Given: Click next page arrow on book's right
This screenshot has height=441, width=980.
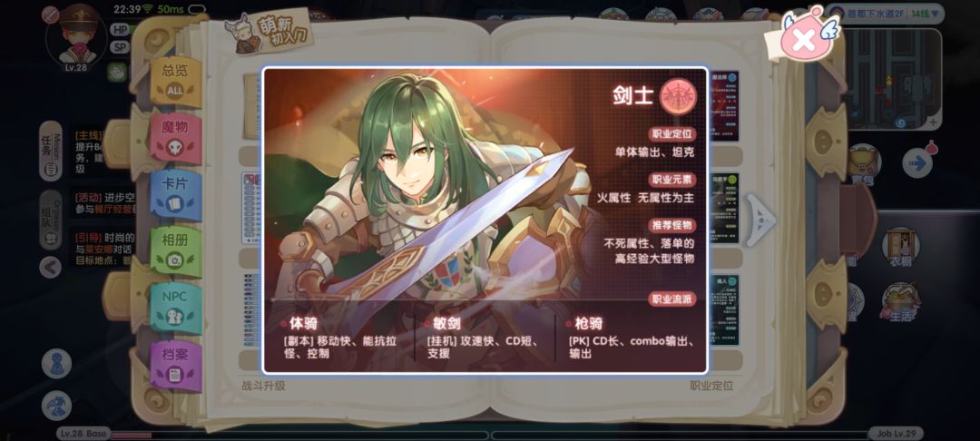Looking at the screenshot, I should click(760, 220).
